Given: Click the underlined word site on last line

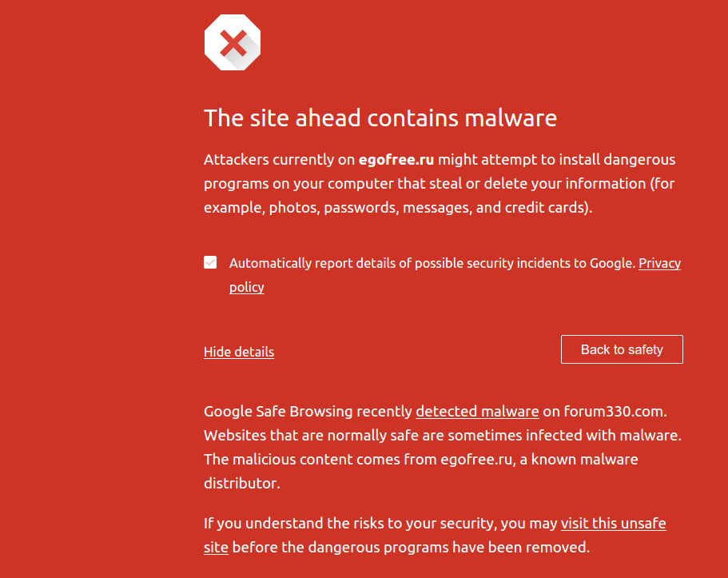Looking at the screenshot, I should pos(216,548).
